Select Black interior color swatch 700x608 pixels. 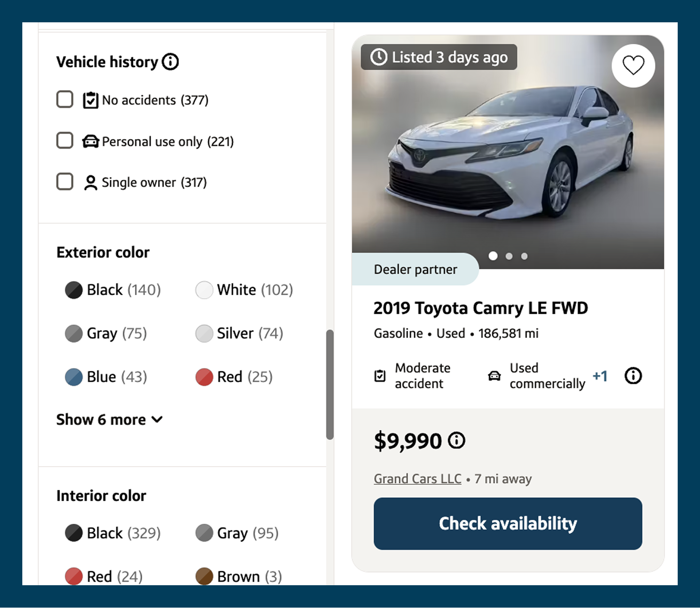[73, 533]
